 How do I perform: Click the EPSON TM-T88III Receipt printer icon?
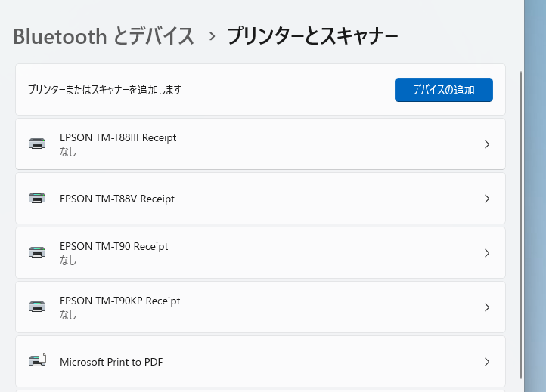pyautogui.click(x=36, y=144)
